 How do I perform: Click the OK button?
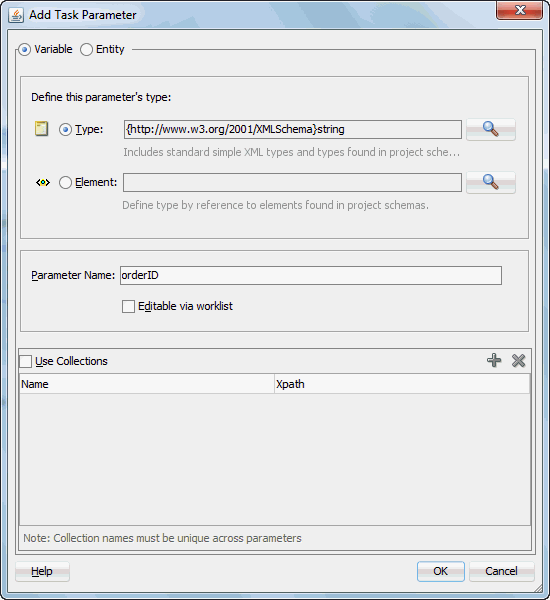click(x=441, y=571)
